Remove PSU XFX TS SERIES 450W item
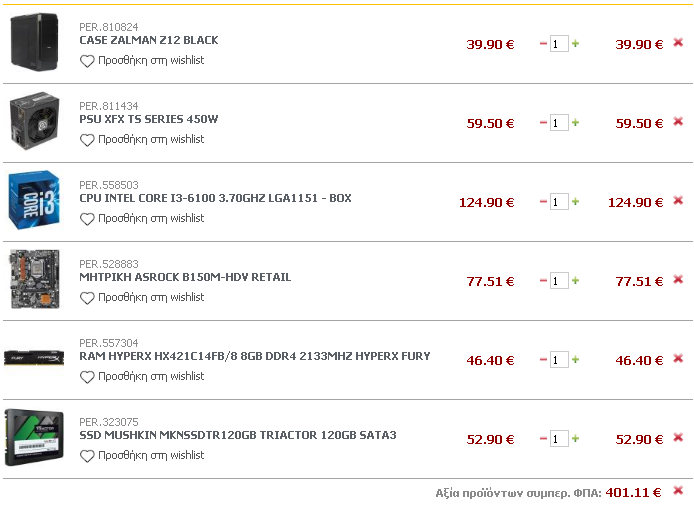This screenshot has width=694, height=507. (x=678, y=121)
